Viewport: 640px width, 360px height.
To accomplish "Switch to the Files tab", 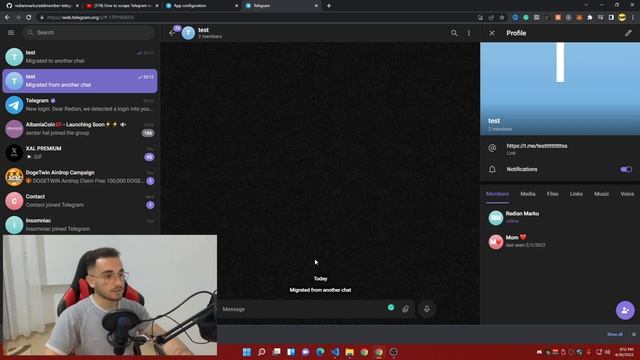I will click(552, 194).
